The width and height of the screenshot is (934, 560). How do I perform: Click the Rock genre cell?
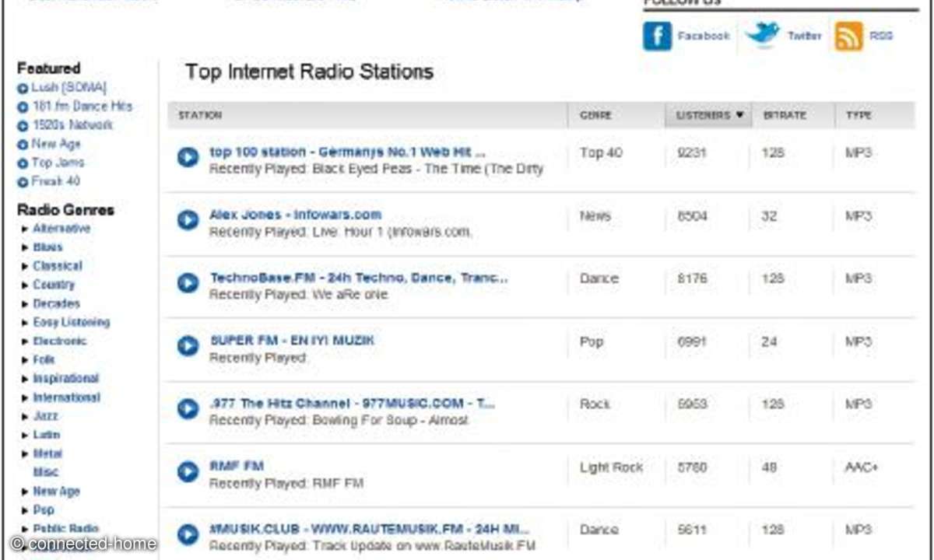click(x=595, y=404)
